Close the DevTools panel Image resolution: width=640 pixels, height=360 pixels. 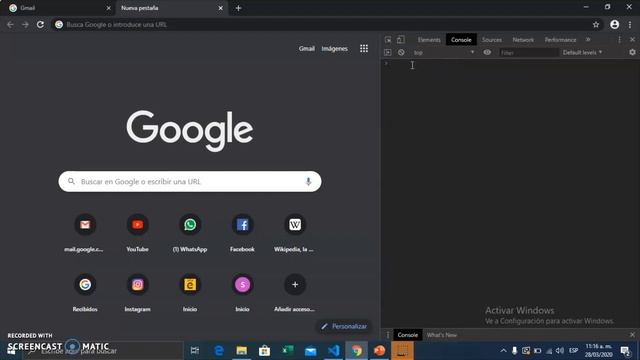tap(632, 40)
